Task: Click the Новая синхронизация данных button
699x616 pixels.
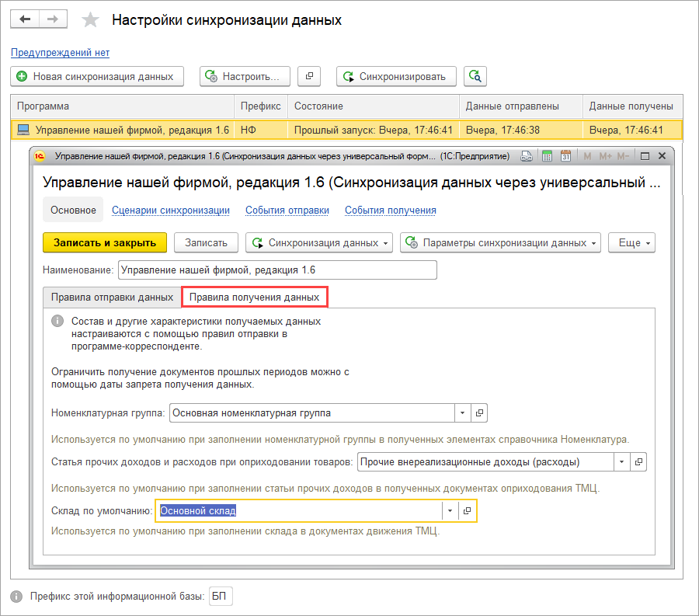Action: [x=97, y=76]
